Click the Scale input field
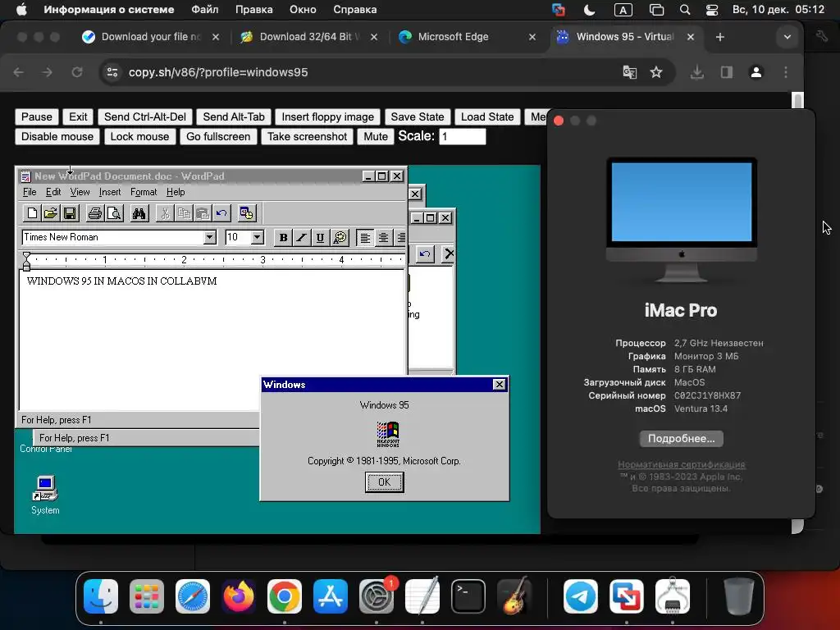Viewport: 840px width, 630px height. coord(463,137)
